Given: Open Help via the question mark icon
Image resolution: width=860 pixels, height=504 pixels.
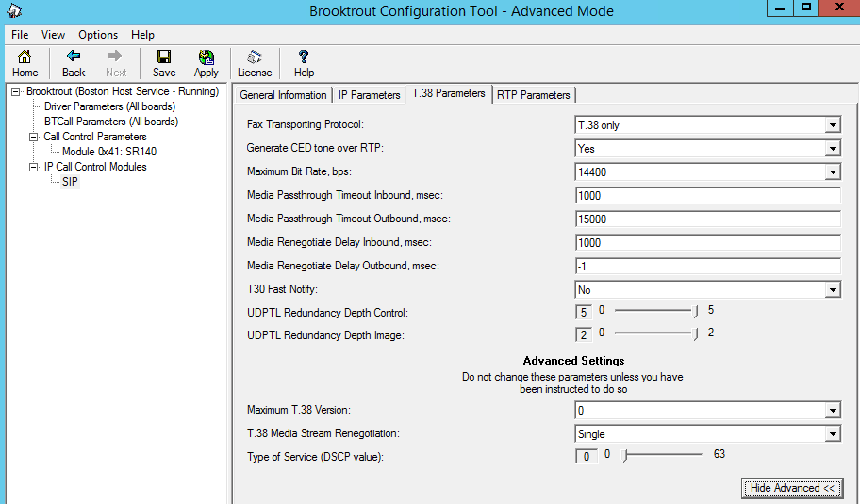Looking at the screenshot, I should 304,63.
